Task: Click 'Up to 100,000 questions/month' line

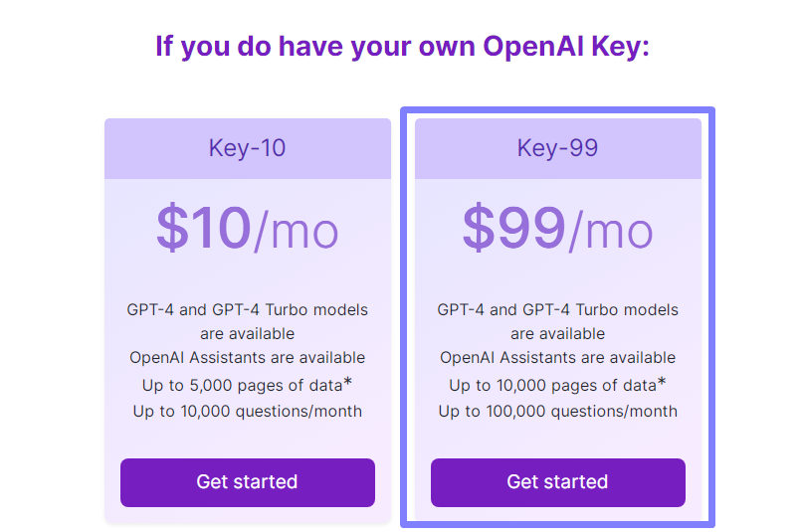Action: point(558,411)
